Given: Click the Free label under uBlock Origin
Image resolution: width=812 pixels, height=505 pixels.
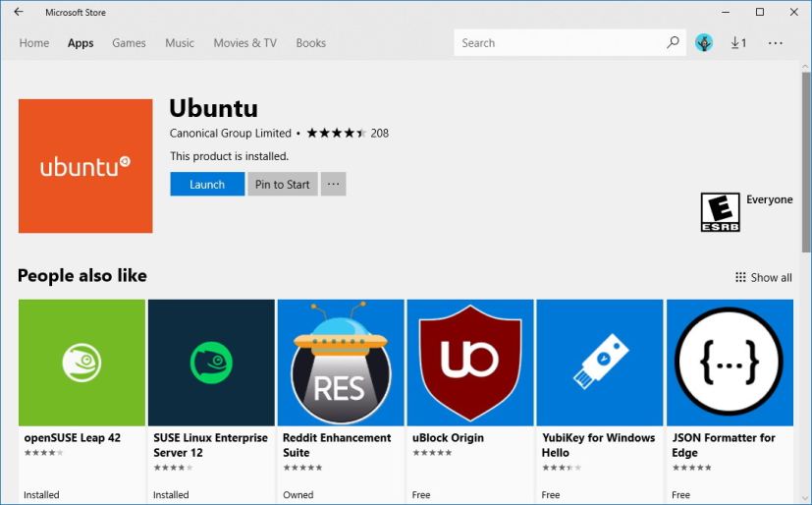Looking at the screenshot, I should [x=421, y=494].
